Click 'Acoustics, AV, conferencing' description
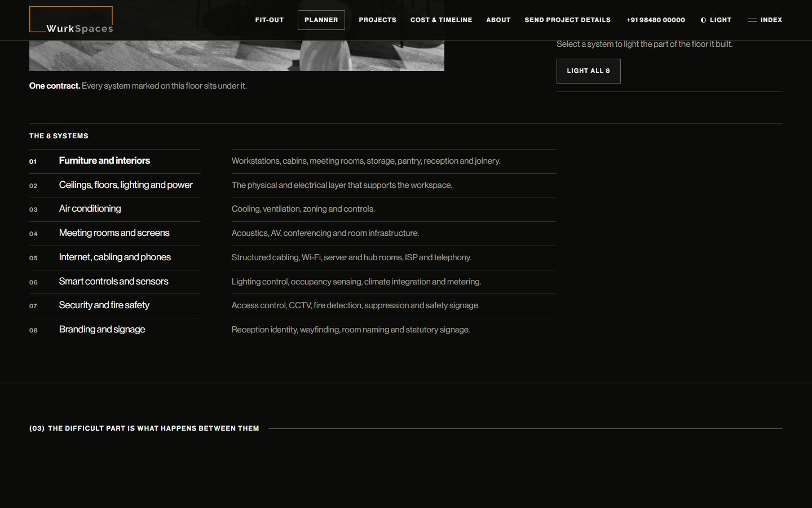This screenshot has height=508, width=812. pos(325,233)
